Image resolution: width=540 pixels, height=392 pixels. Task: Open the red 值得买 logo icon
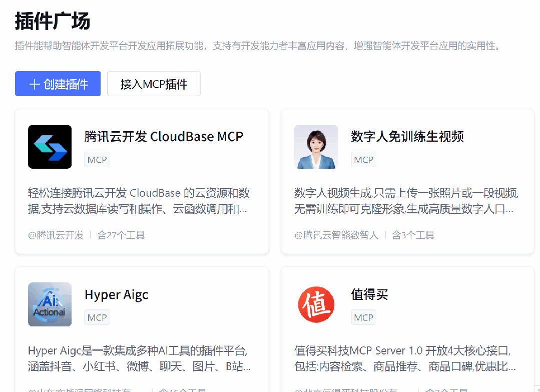point(316,304)
